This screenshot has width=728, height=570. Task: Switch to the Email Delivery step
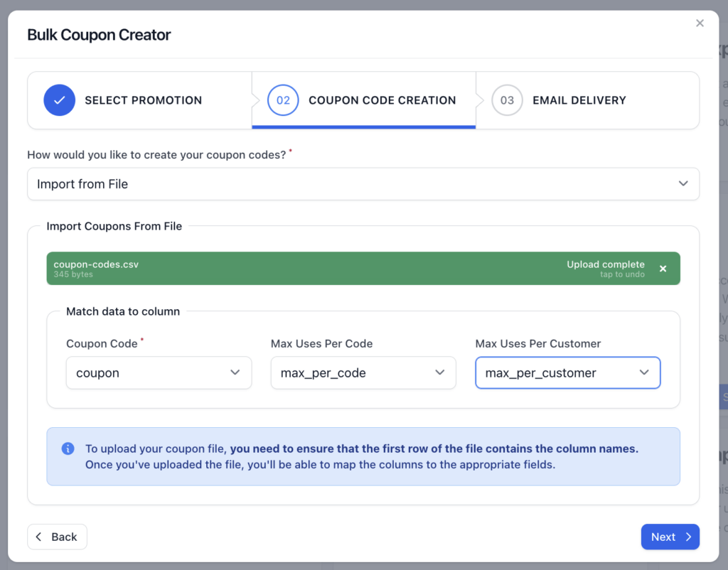click(579, 100)
